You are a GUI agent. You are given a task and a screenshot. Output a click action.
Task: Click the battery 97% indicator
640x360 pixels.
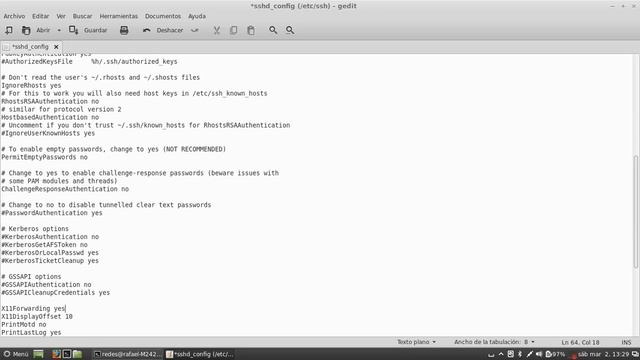555,354
